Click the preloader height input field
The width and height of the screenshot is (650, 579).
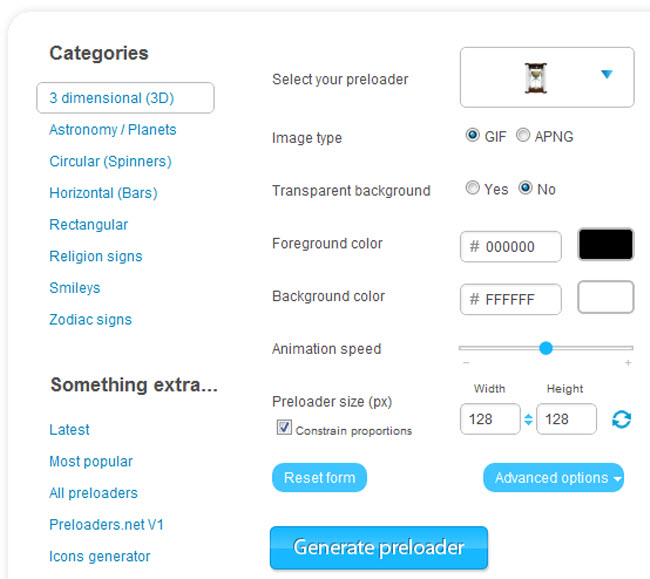click(x=566, y=419)
